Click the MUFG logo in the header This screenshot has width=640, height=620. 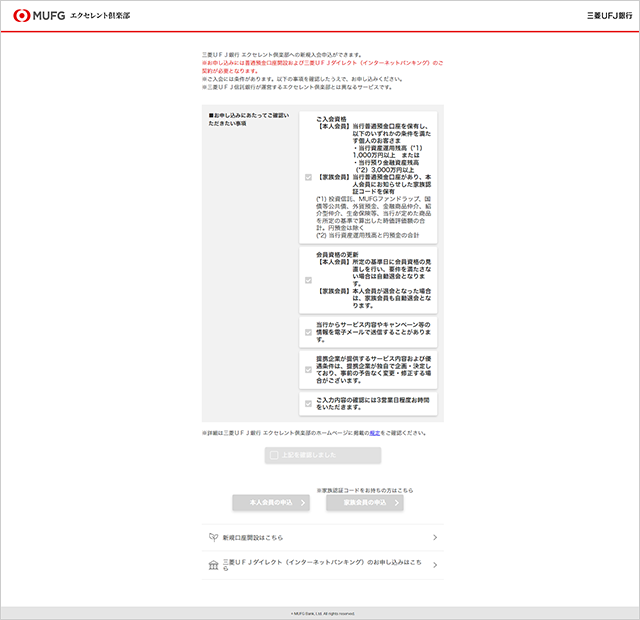(37, 16)
